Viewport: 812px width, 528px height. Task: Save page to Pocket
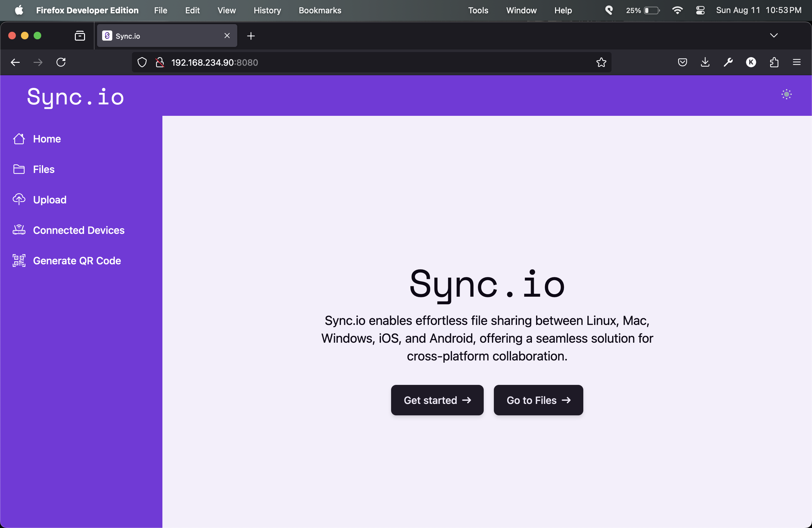(x=682, y=62)
